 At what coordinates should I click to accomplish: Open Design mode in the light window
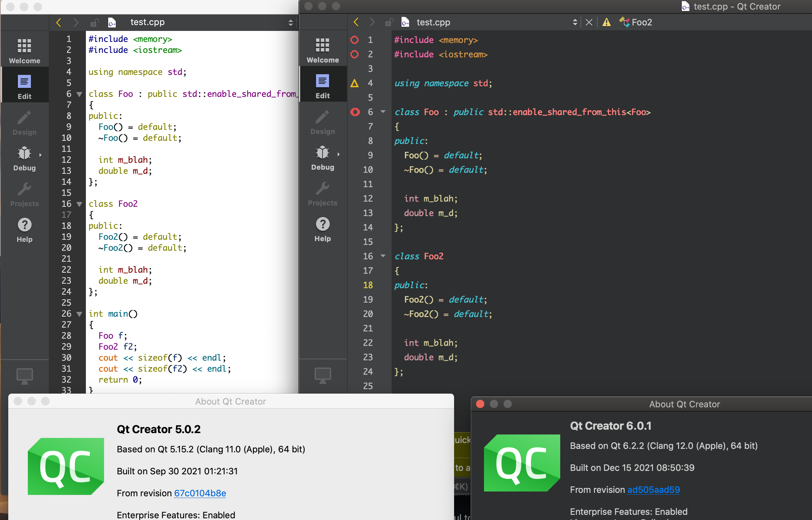point(24,122)
